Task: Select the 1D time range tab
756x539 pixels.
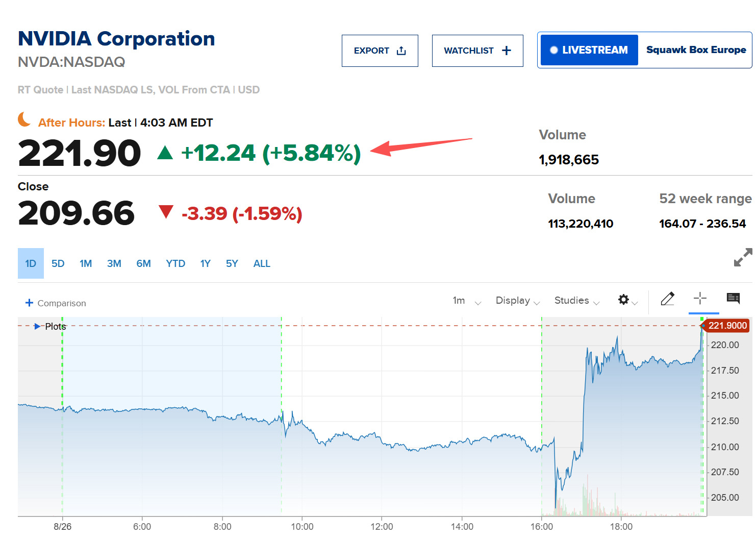Action: tap(31, 263)
